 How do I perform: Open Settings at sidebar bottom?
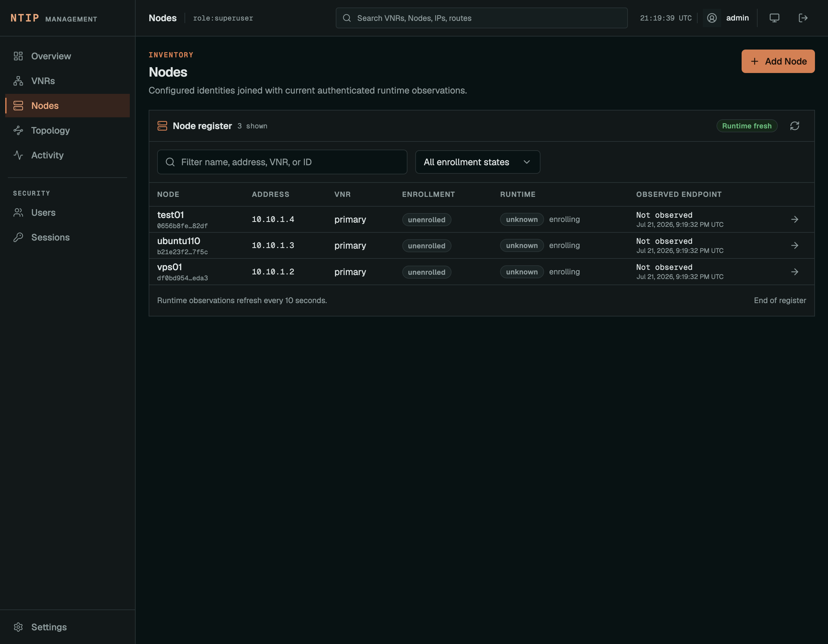67,627
